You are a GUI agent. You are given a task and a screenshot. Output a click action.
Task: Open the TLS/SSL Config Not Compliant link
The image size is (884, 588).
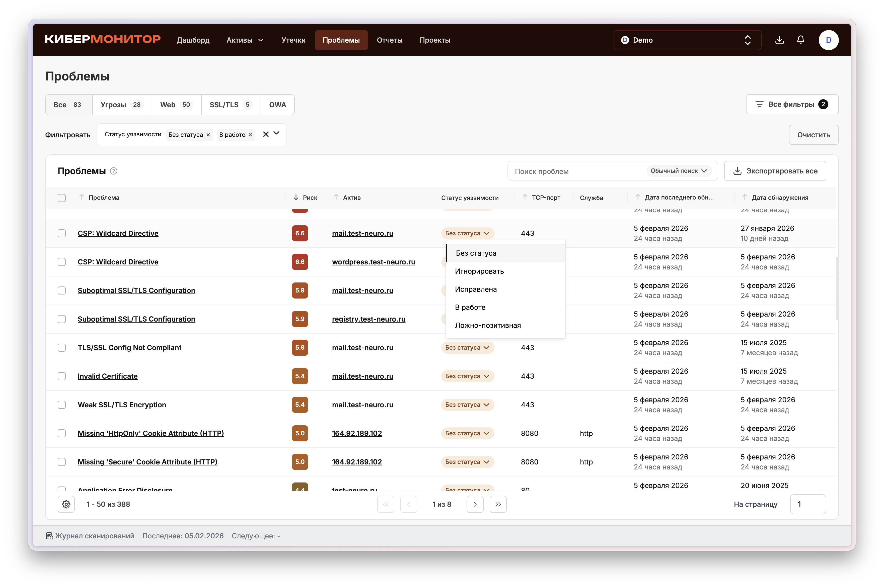point(129,348)
